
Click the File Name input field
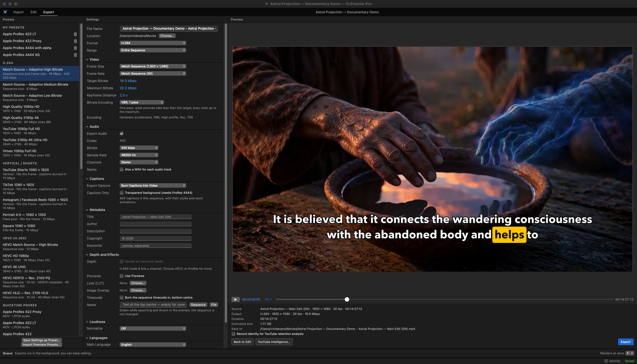(169, 29)
